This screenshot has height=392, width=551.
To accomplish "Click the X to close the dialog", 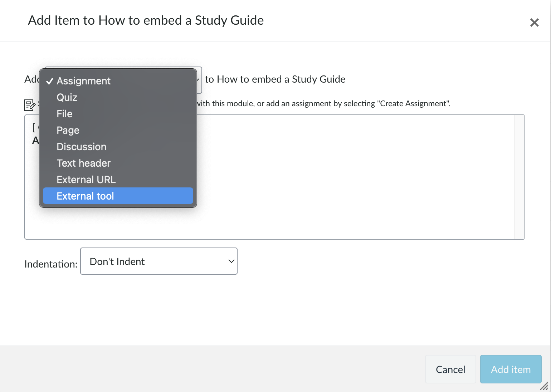I will point(534,23).
